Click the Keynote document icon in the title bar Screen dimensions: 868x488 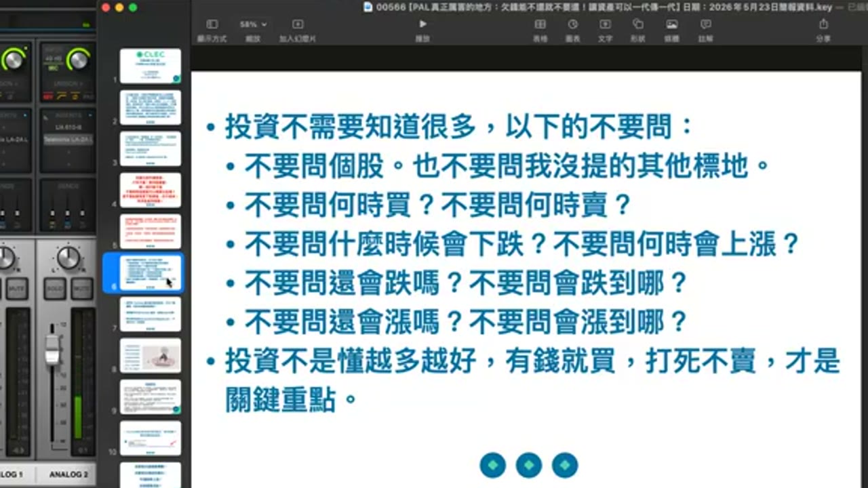click(x=368, y=7)
